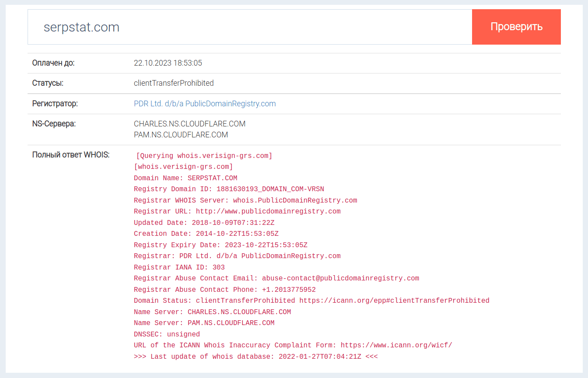Click the ICANN Whois Inaccuracy Complaint Form line

[x=293, y=345]
